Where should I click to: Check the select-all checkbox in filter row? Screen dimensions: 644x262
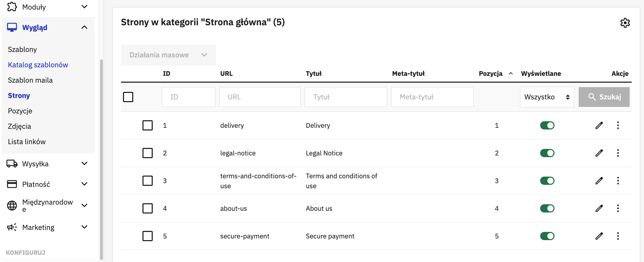[128, 97]
